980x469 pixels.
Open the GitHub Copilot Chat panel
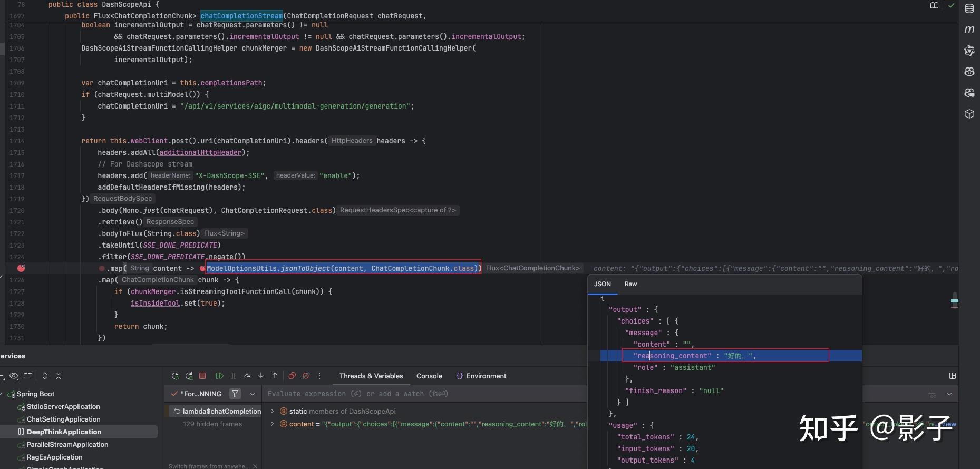969,93
